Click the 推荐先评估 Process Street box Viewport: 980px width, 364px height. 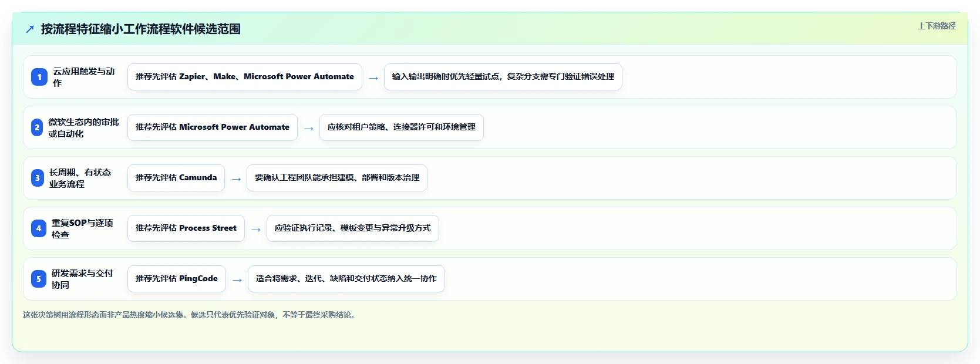[x=186, y=228]
